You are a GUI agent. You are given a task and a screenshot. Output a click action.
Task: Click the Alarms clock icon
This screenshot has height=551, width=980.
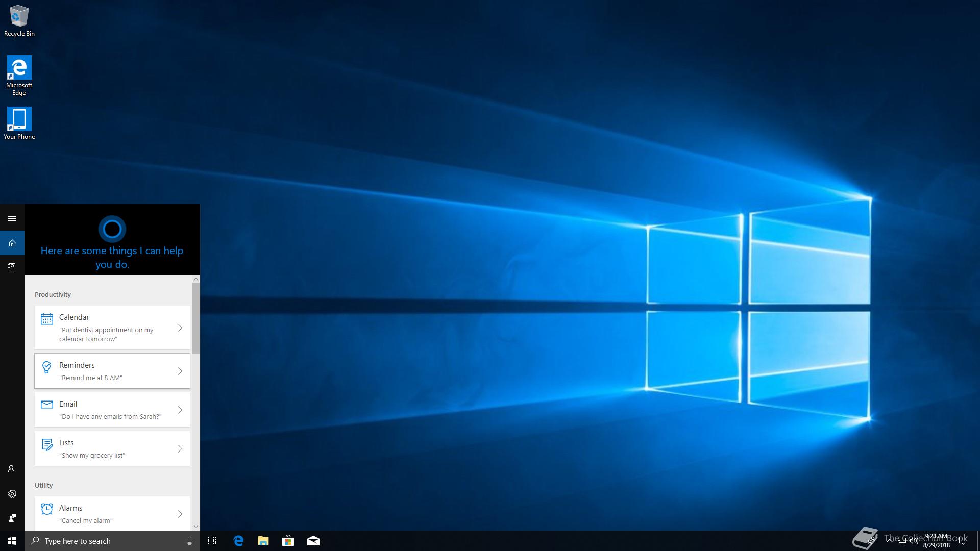(47, 509)
